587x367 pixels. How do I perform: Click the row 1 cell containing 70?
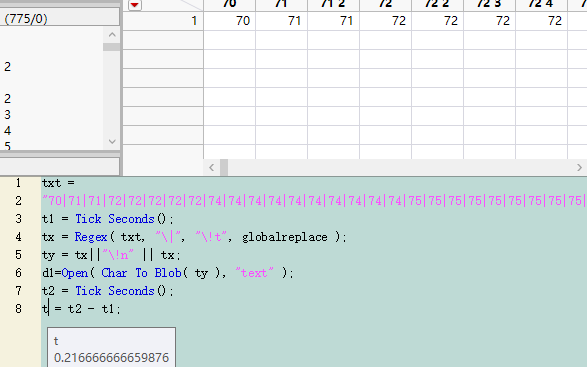tap(229, 21)
